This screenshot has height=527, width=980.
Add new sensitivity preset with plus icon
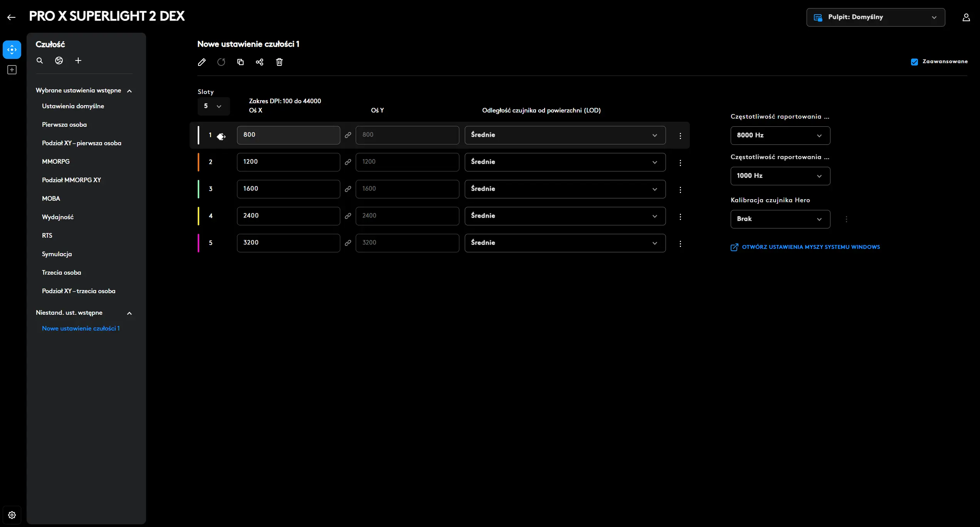pyautogui.click(x=78, y=60)
